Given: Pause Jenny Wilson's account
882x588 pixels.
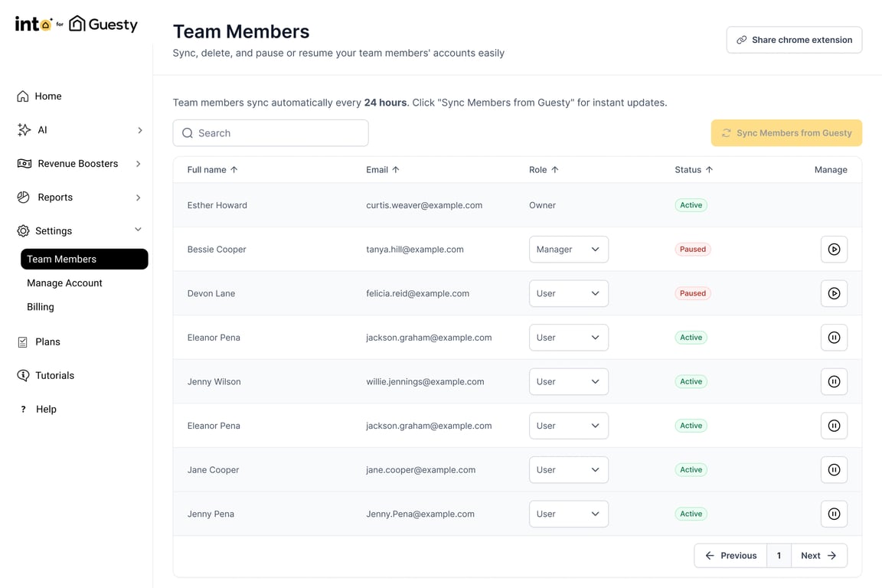Looking at the screenshot, I should pyautogui.click(x=834, y=381).
